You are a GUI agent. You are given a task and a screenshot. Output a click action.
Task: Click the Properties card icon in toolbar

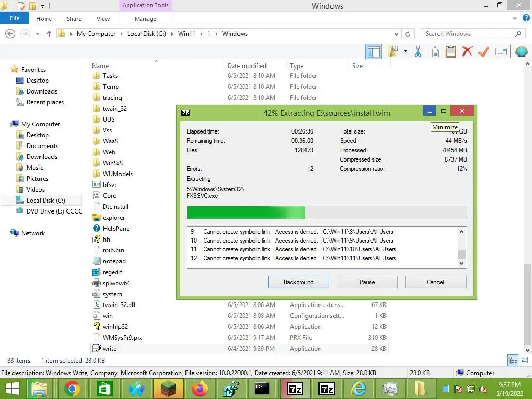pos(501,52)
